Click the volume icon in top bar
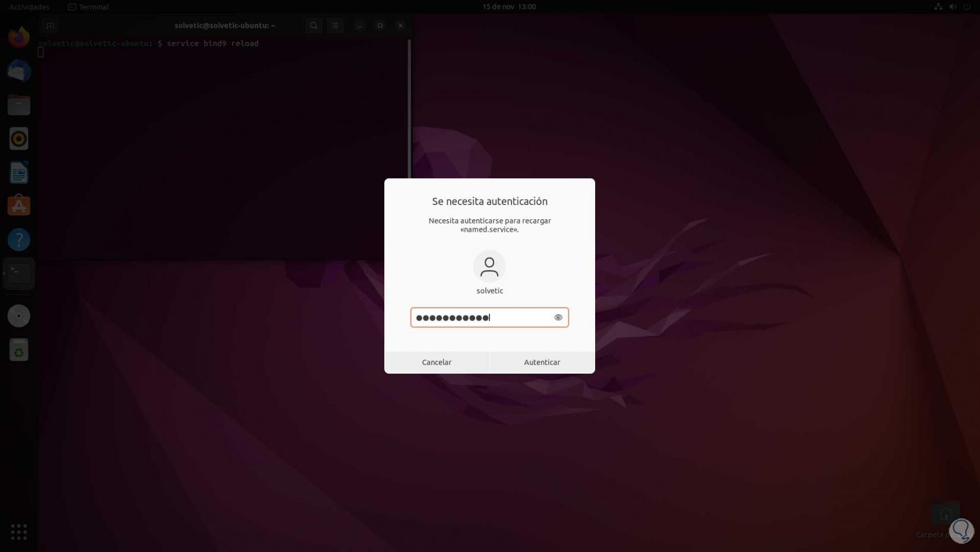980x552 pixels. click(953, 7)
